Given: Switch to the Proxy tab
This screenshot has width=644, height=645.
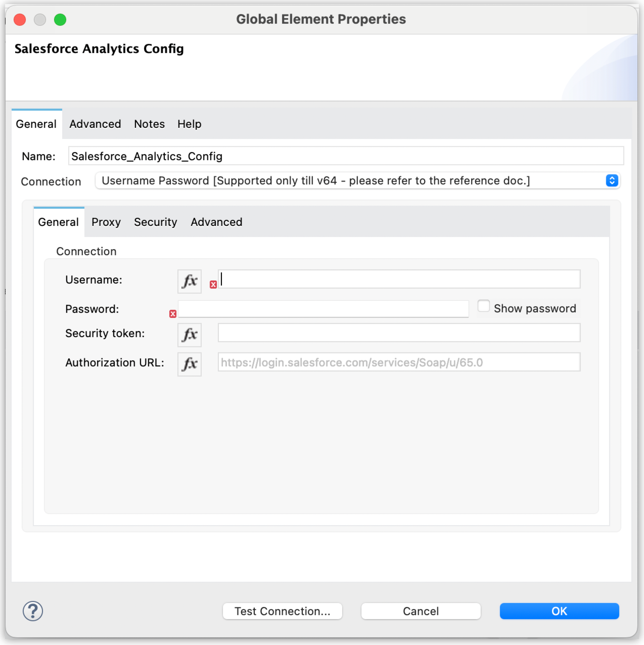Looking at the screenshot, I should click(106, 222).
